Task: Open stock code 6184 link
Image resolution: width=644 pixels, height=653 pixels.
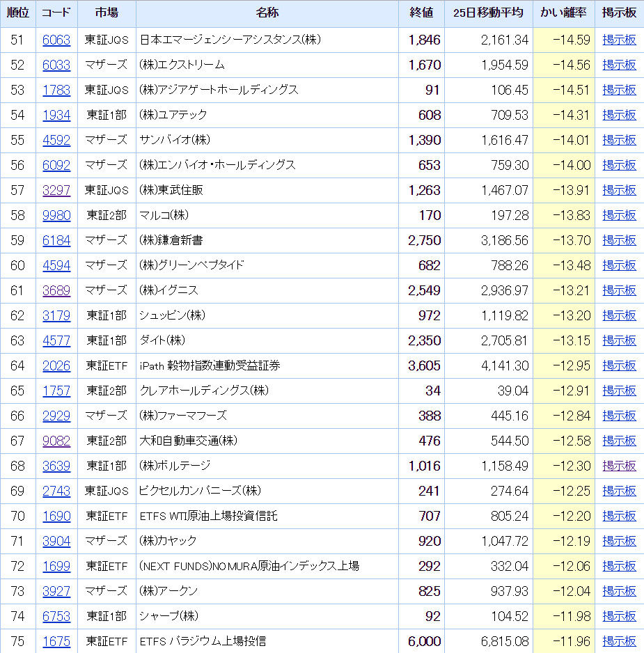Action: (56, 240)
